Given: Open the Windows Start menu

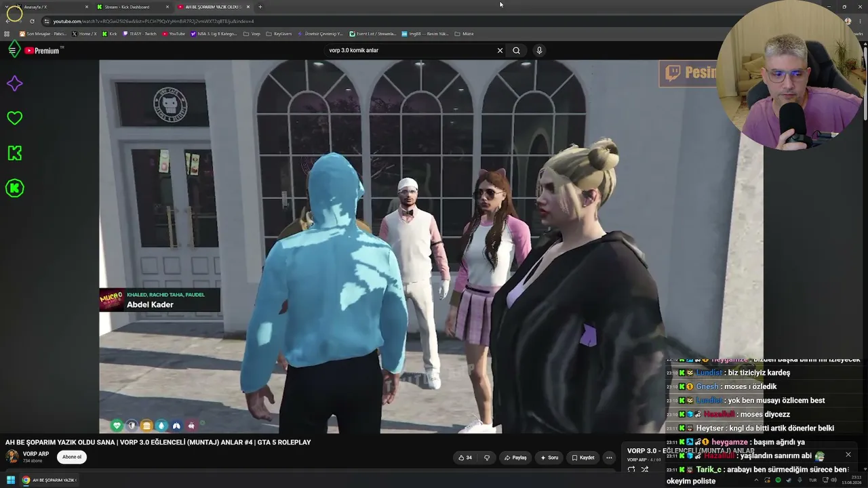Looking at the screenshot, I should 11,480.
